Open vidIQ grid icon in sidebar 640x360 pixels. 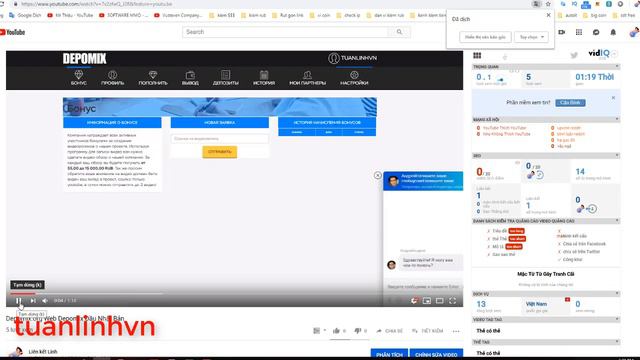point(477,56)
